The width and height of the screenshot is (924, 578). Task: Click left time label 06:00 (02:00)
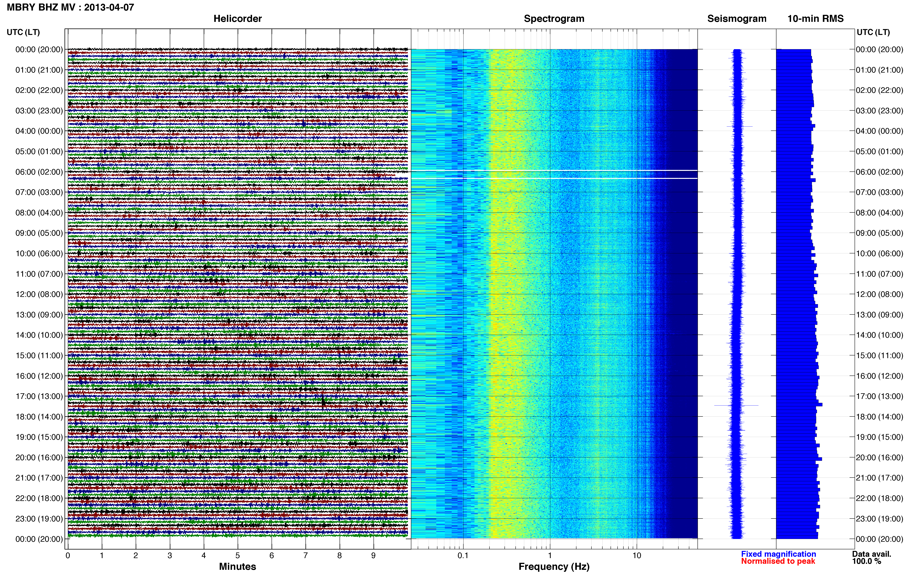(39, 172)
